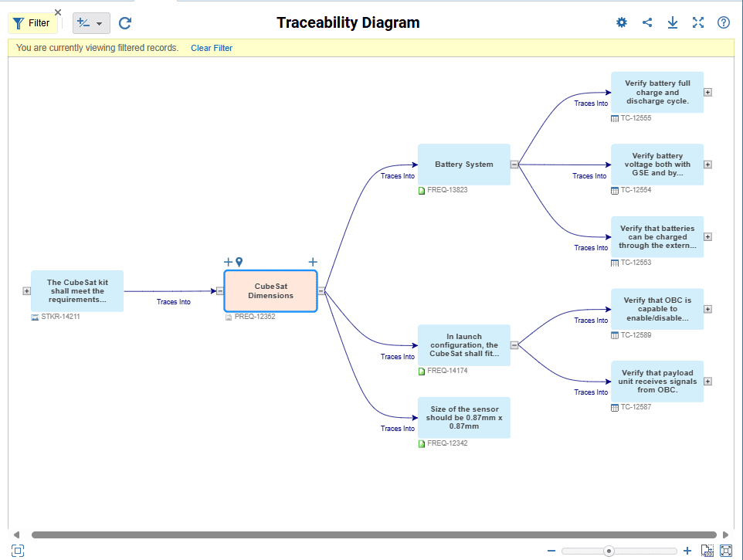Click the zoom slider handle
Viewport: 743px width, 560px height.
[609, 551]
